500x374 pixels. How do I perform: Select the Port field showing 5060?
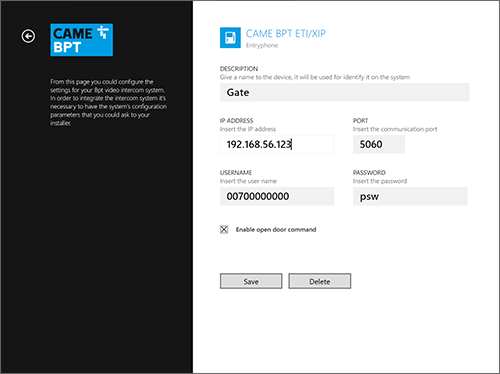point(379,144)
